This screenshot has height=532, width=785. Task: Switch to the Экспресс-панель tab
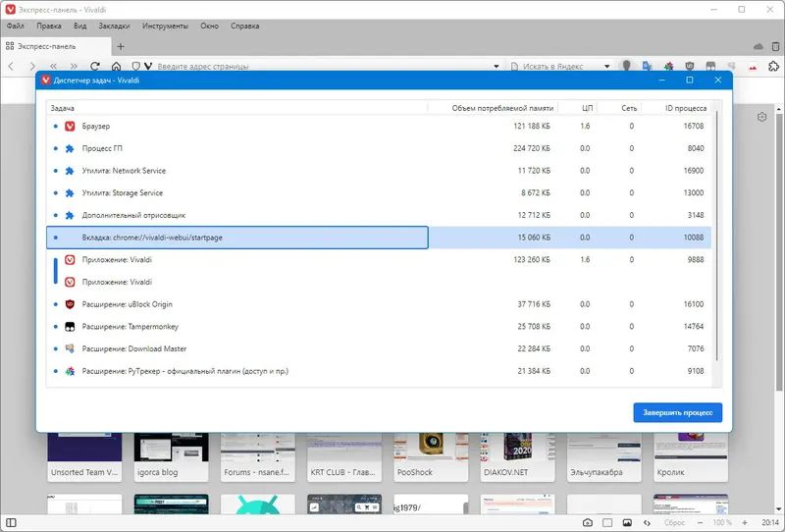pos(55,46)
